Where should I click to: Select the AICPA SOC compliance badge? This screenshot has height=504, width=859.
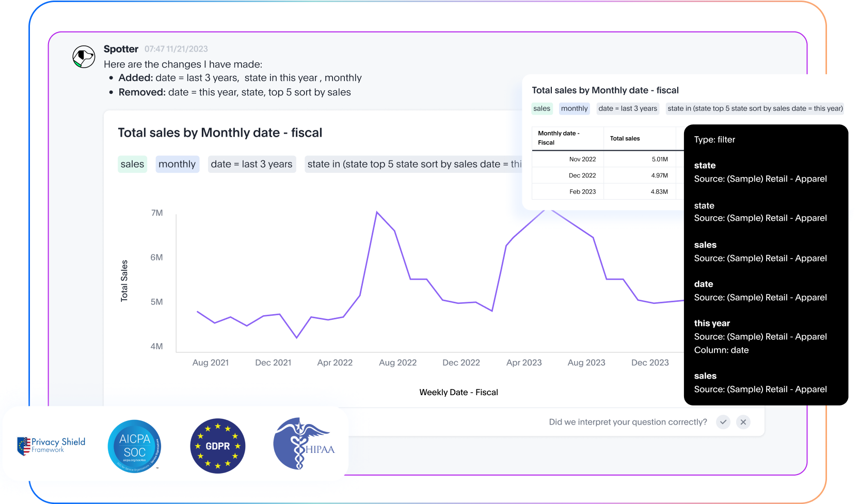tap(134, 445)
